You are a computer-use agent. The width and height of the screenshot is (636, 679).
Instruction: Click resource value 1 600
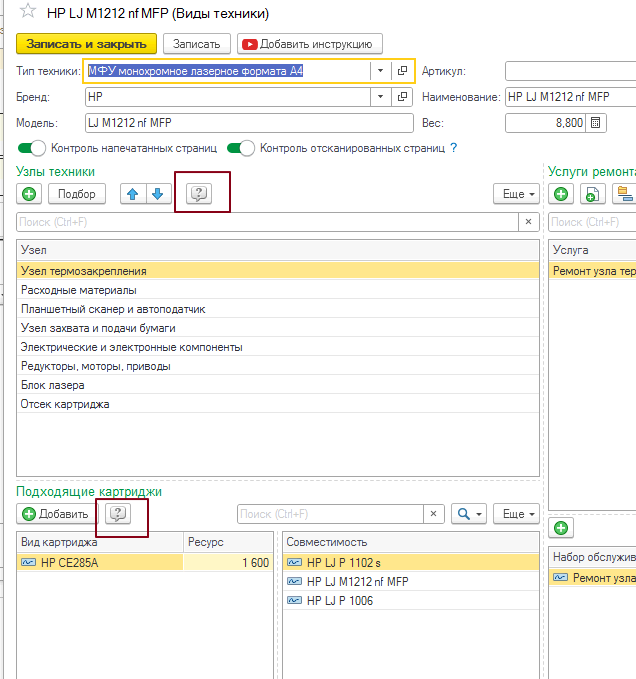[229, 563]
